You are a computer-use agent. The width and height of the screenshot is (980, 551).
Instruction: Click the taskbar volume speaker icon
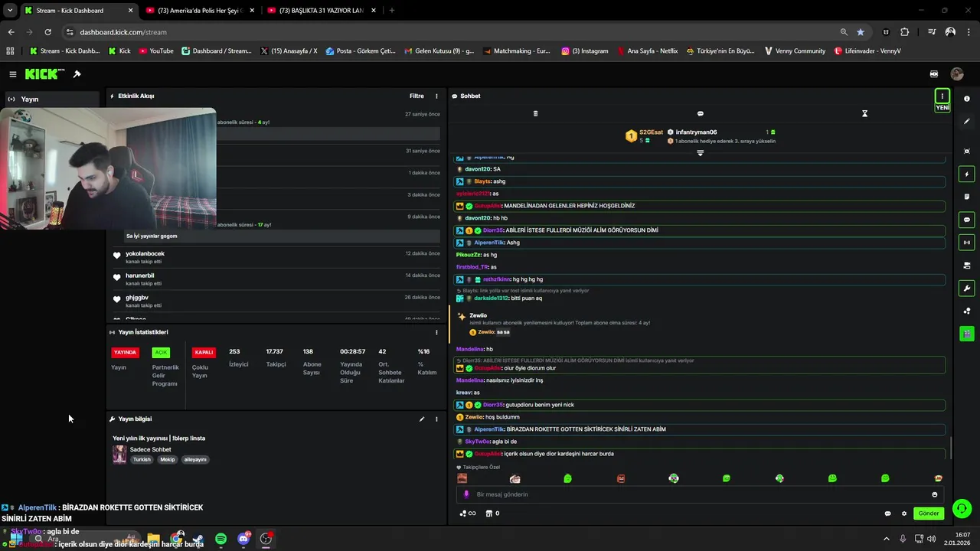(932, 539)
